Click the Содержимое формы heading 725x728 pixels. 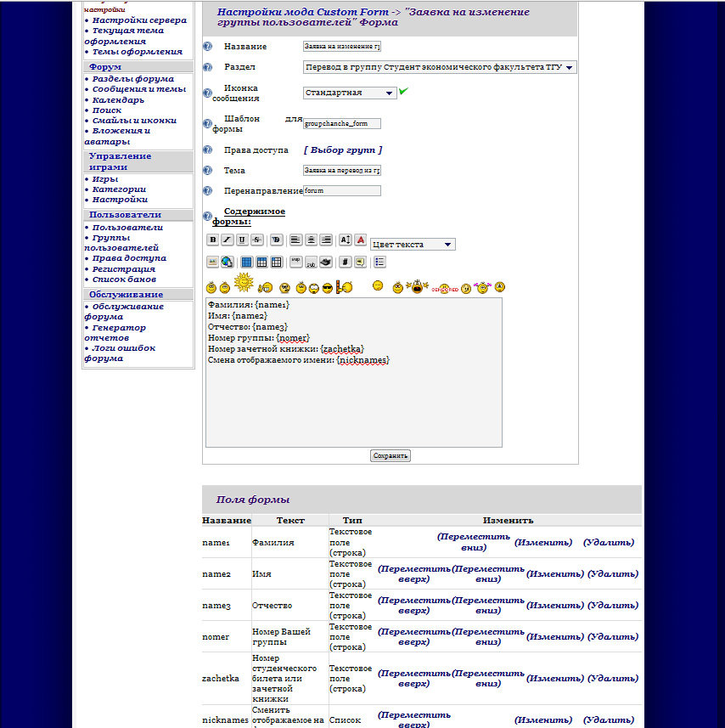pos(249,217)
